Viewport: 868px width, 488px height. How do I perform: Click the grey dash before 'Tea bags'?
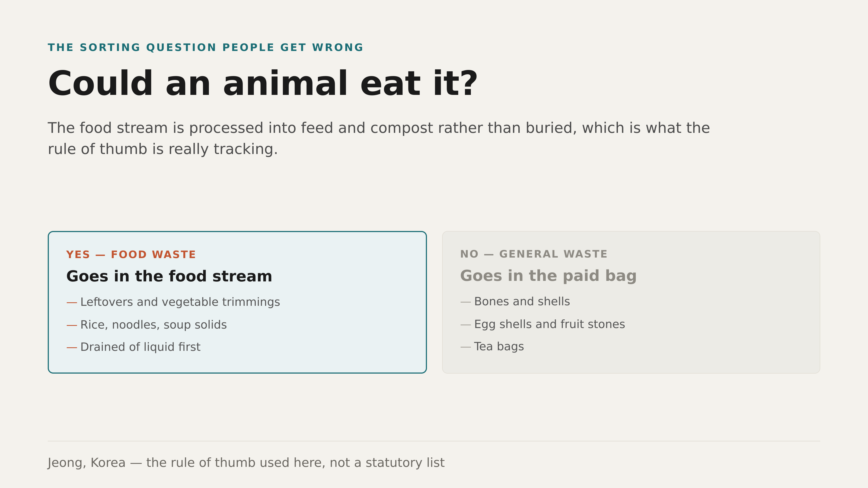pos(466,347)
